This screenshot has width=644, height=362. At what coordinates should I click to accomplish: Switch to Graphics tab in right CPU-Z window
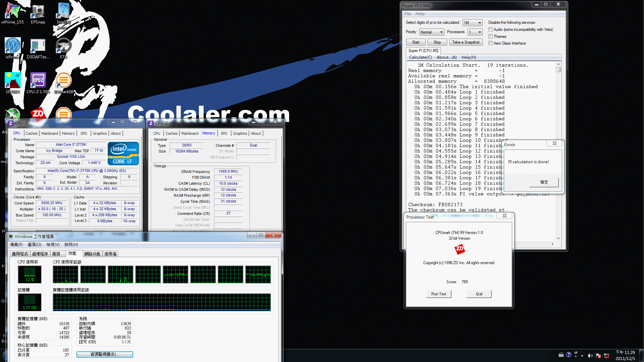click(x=240, y=133)
